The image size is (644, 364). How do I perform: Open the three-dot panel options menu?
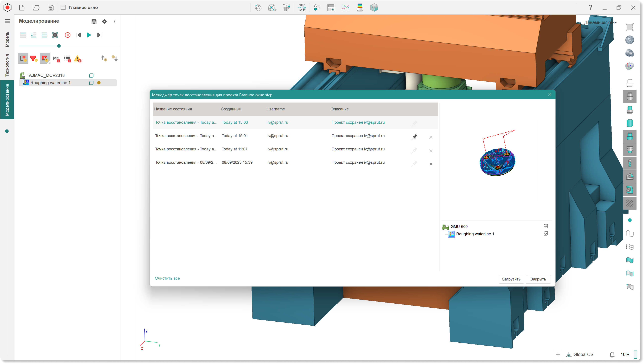click(x=115, y=21)
